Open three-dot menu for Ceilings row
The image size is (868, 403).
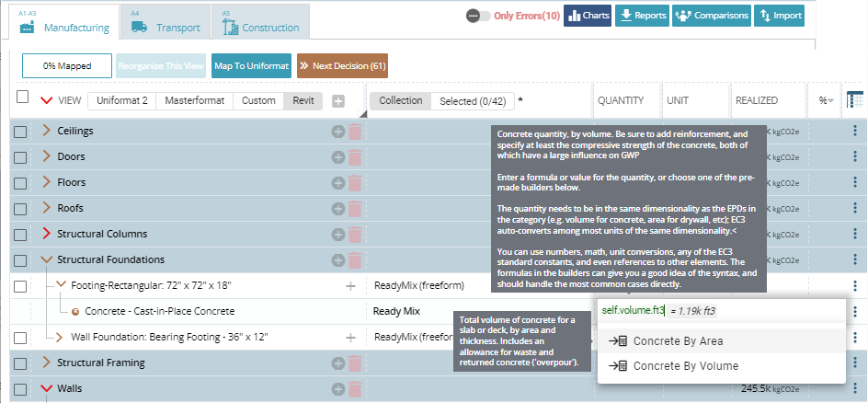point(854,132)
